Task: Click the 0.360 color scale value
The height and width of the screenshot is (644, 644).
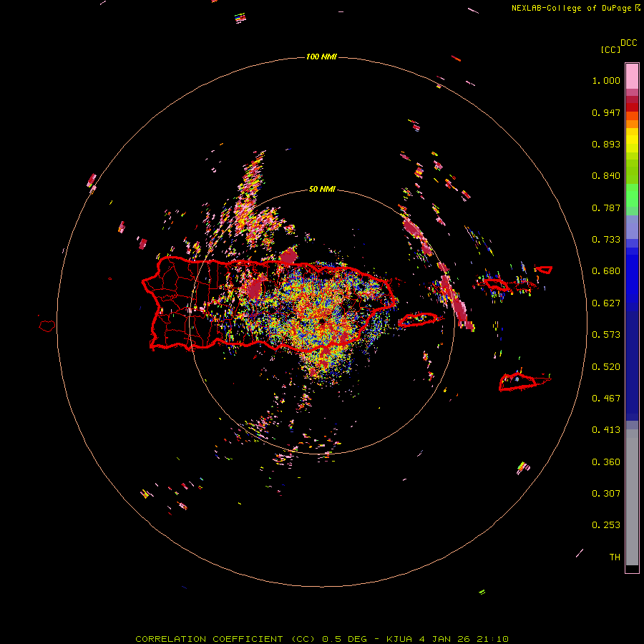Action: [x=606, y=462]
